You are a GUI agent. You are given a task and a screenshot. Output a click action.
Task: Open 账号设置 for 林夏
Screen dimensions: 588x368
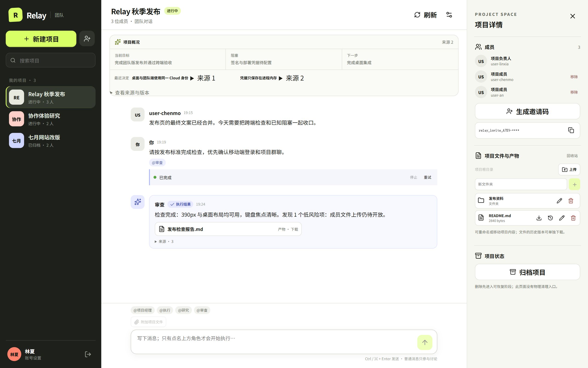click(x=33, y=358)
